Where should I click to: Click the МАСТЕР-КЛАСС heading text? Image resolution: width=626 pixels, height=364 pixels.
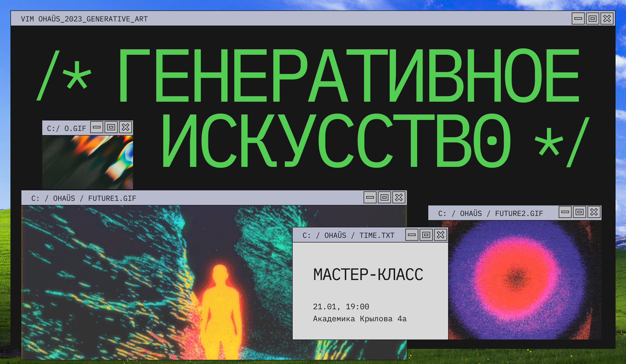coord(368,275)
